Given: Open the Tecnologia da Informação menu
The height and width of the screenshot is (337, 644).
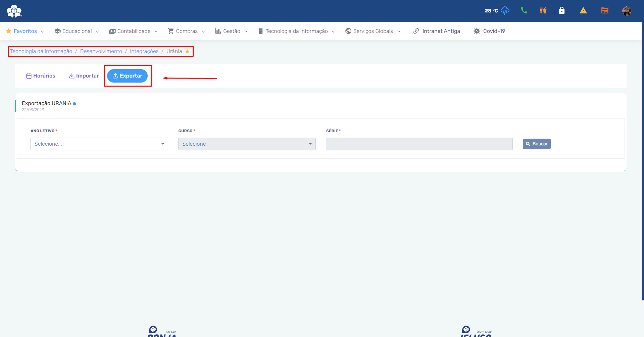Looking at the screenshot, I should pos(296,31).
